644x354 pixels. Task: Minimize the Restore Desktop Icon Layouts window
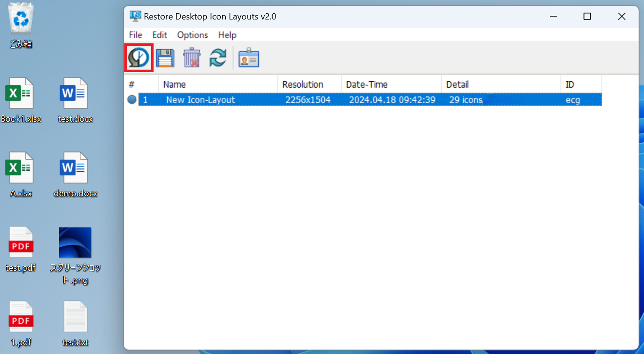point(553,17)
